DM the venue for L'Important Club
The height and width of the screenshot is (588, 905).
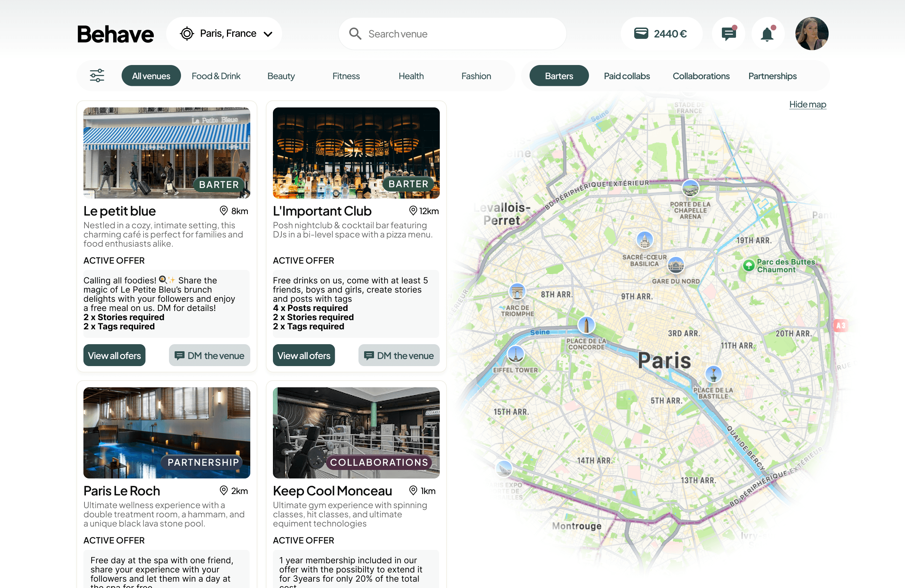click(398, 355)
